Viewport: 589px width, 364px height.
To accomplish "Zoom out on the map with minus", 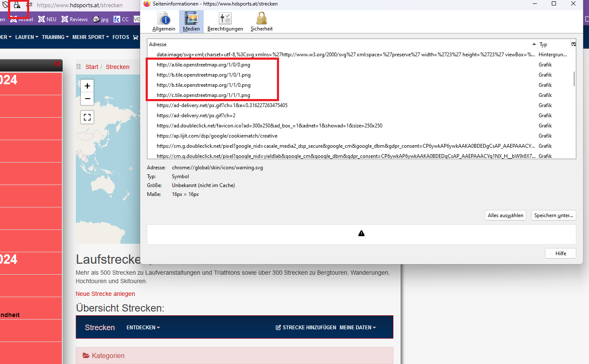I will 87,99.
